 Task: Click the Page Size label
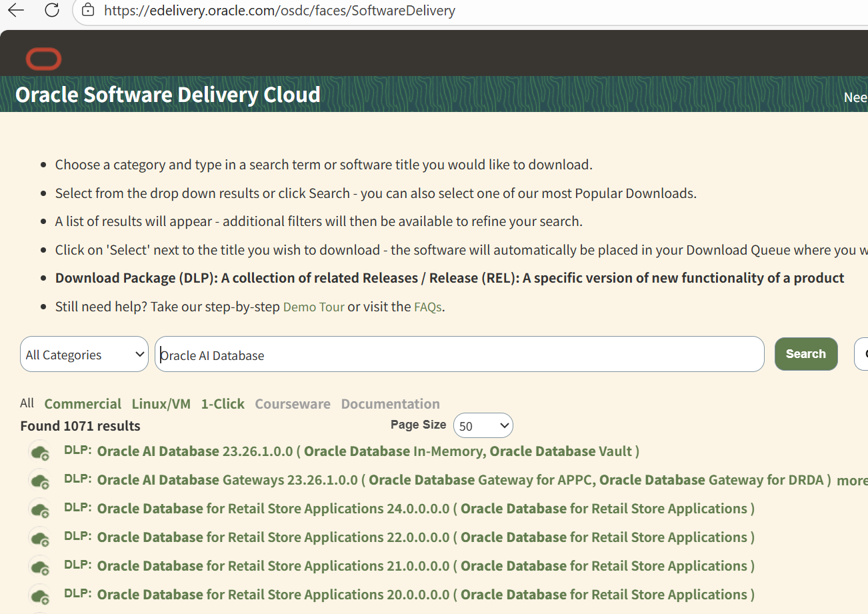click(x=419, y=425)
